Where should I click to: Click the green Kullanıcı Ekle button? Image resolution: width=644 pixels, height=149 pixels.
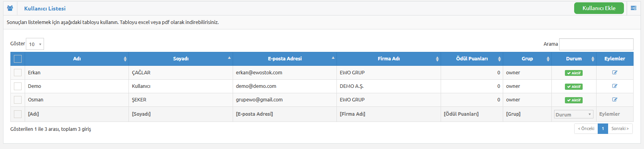tap(599, 8)
